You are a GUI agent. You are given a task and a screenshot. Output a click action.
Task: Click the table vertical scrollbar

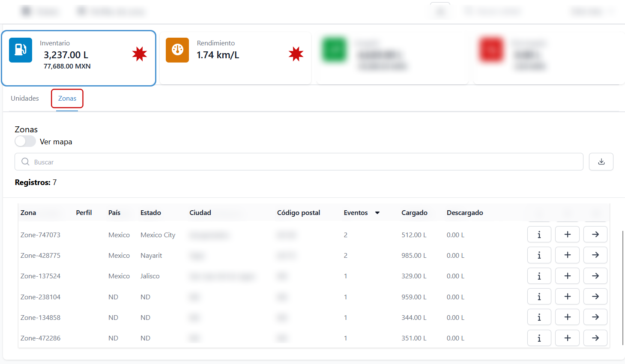[622, 287]
